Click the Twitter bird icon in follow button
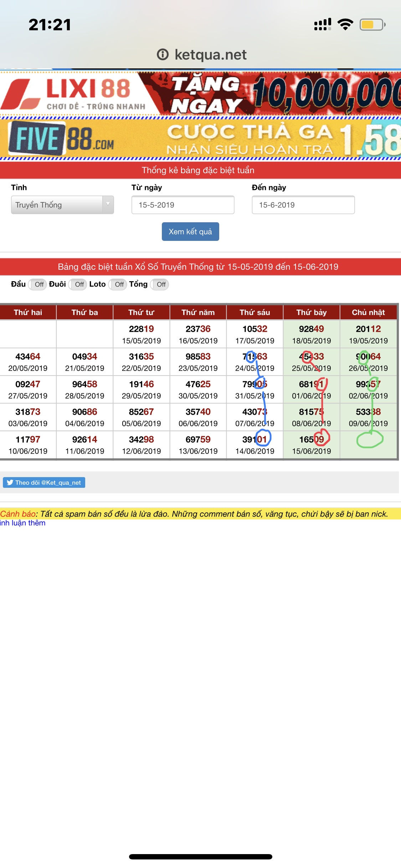This screenshot has height=868, width=401. tap(10, 482)
